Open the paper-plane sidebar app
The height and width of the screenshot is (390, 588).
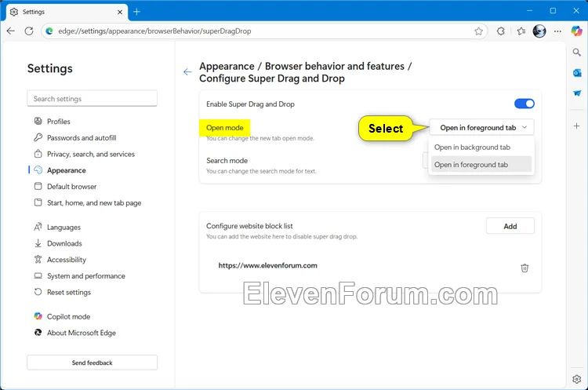pyautogui.click(x=577, y=93)
